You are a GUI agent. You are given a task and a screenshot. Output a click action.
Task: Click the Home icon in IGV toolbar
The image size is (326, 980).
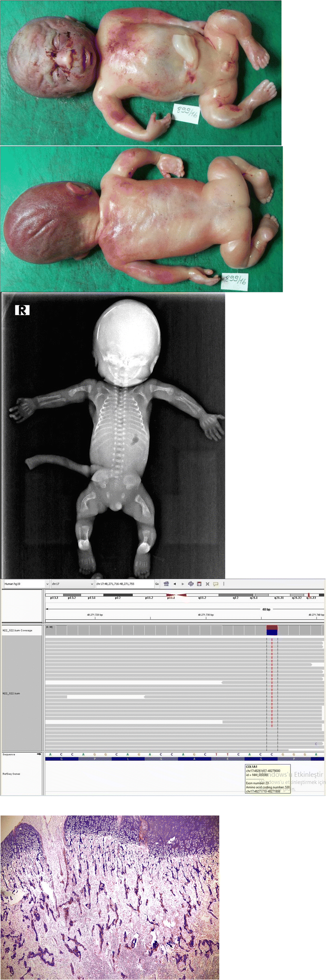tap(166, 584)
